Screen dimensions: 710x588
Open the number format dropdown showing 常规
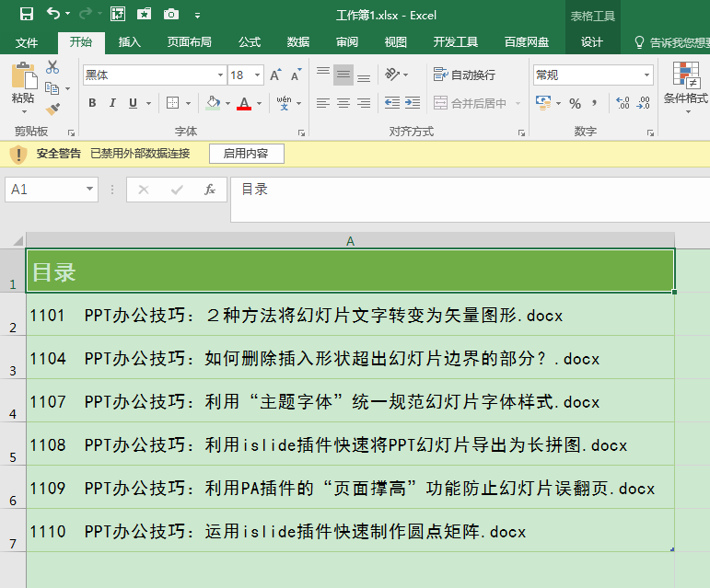646,75
